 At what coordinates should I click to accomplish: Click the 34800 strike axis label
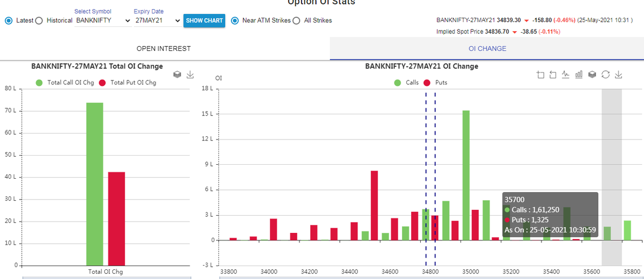430,272
